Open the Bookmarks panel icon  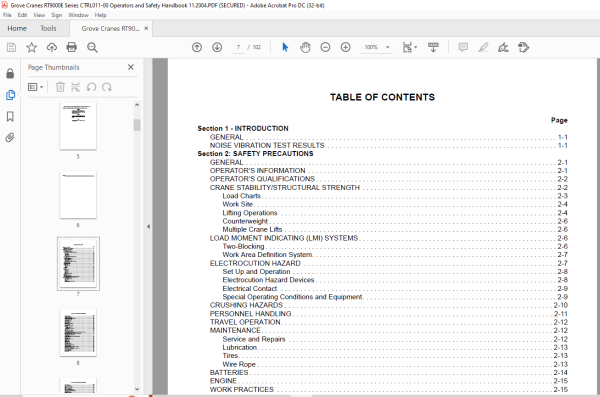[10, 116]
